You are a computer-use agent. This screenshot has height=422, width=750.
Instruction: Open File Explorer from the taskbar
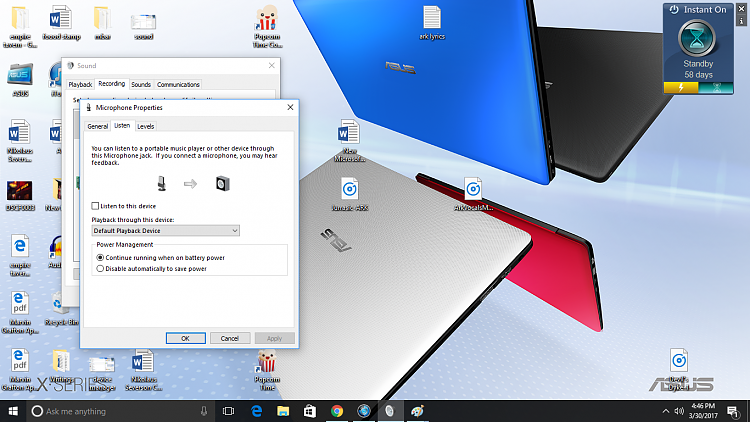coord(284,411)
